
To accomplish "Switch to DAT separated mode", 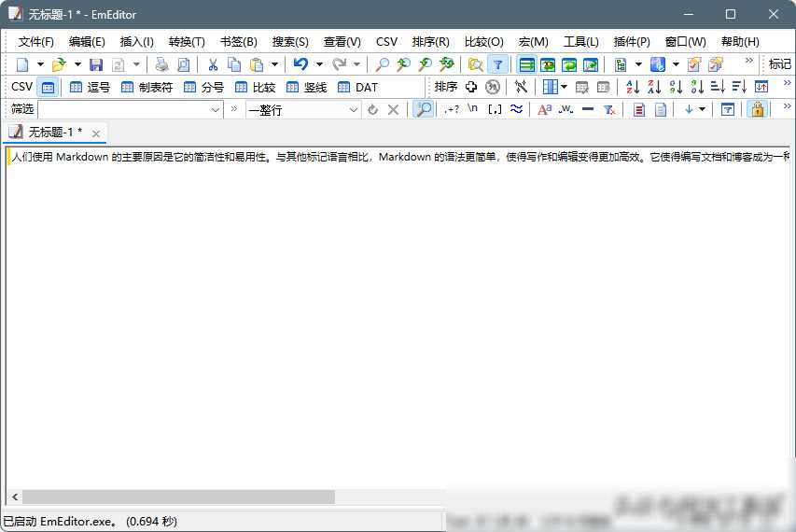I will tap(357, 88).
